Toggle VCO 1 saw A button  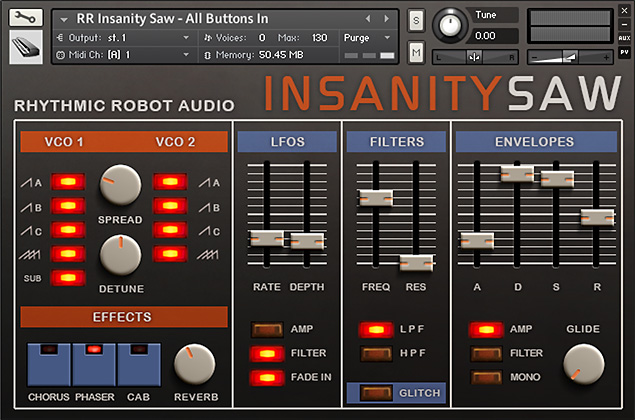click(68, 182)
